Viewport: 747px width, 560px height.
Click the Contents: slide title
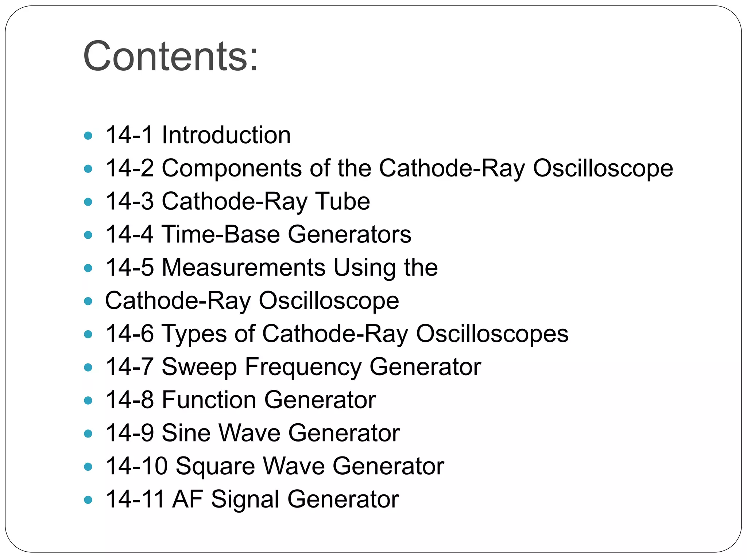point(171,57)
